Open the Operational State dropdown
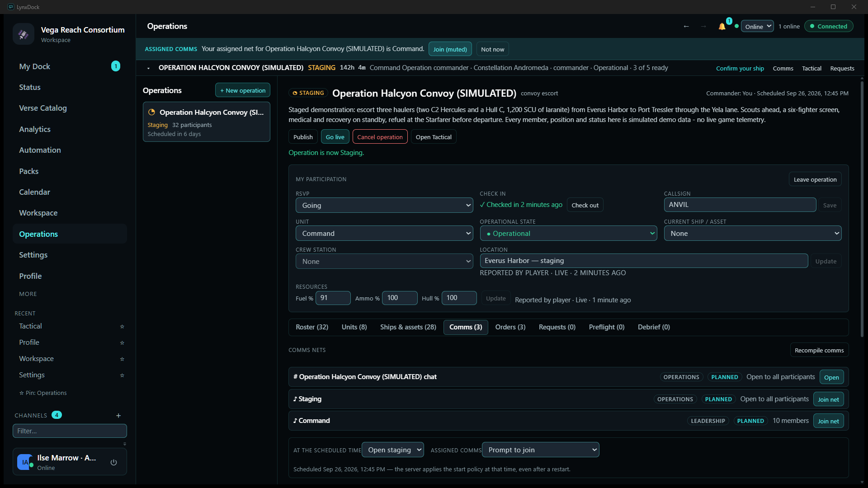Image resolution: width=868 pixels, height=488 pixels. coord(568,234)
